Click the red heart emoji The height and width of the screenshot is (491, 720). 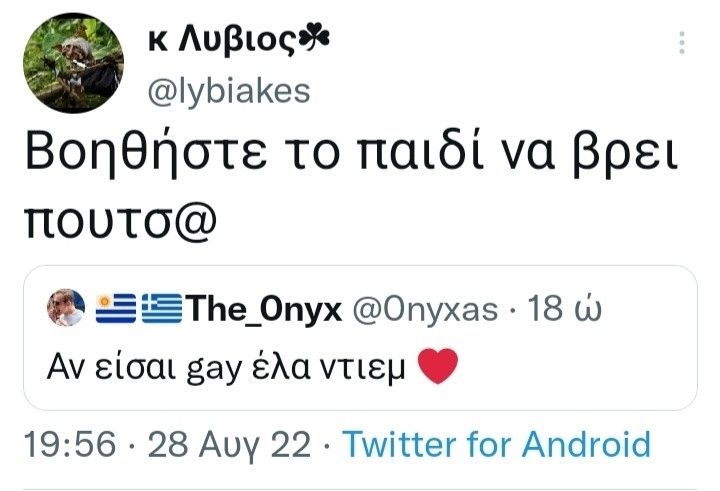click(438, 366)
